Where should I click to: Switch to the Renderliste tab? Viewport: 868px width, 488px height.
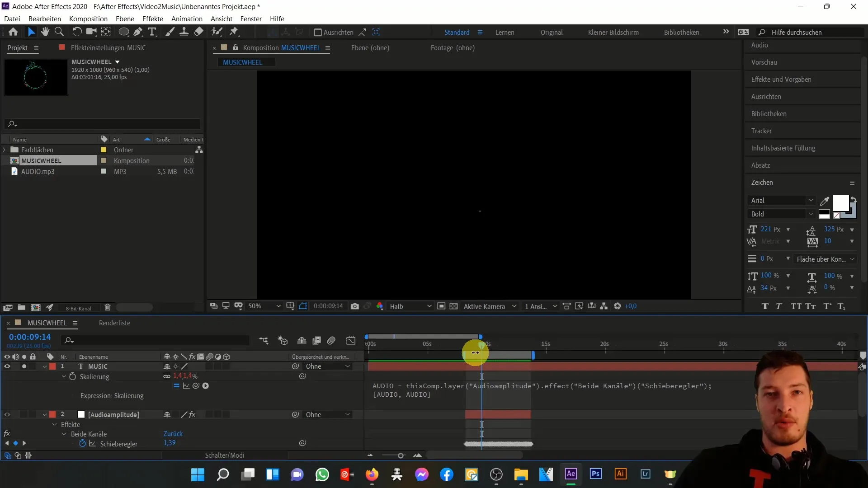114,323
